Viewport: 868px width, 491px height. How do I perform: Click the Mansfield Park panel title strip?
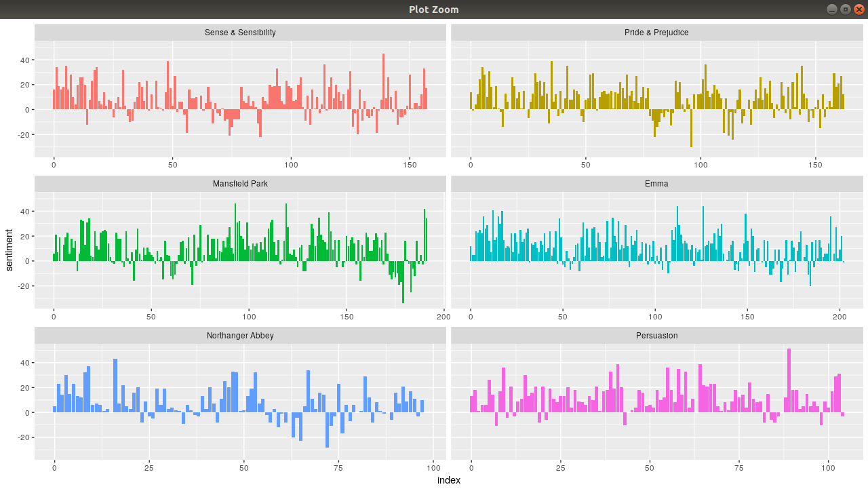coord(240,184)
